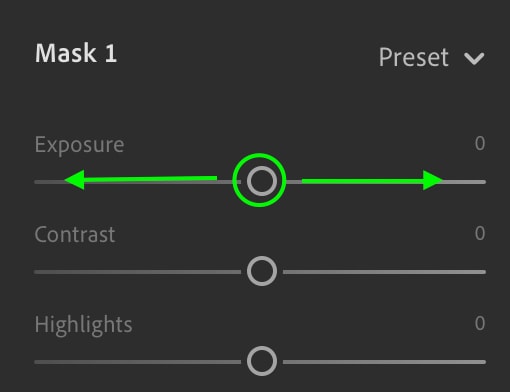Image resolution: width=510 pixels, height=392 pixels.
Task: Click Highlights track left of the handle
Action: pyautogui.click(x=137, y=362)
